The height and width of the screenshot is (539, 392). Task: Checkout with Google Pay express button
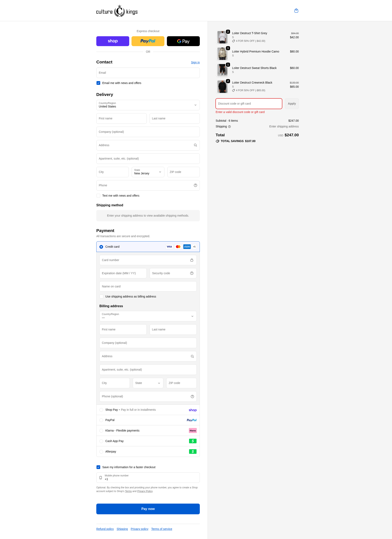click(x=183, y=41)
